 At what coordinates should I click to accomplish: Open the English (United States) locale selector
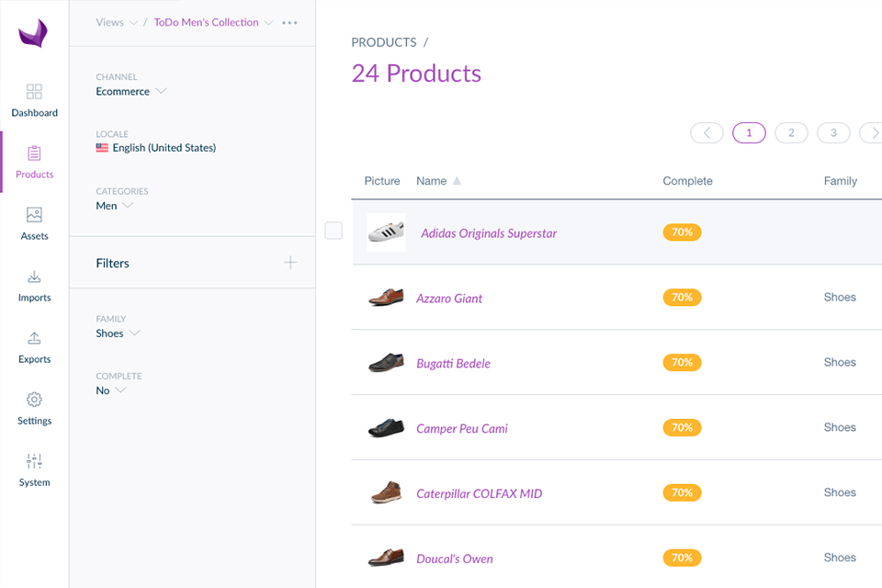click(156, 148)
